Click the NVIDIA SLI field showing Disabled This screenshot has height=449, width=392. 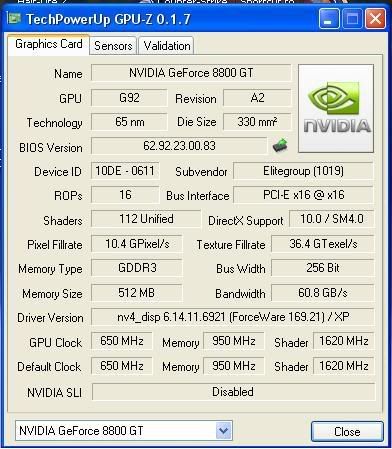coord(233,392)
